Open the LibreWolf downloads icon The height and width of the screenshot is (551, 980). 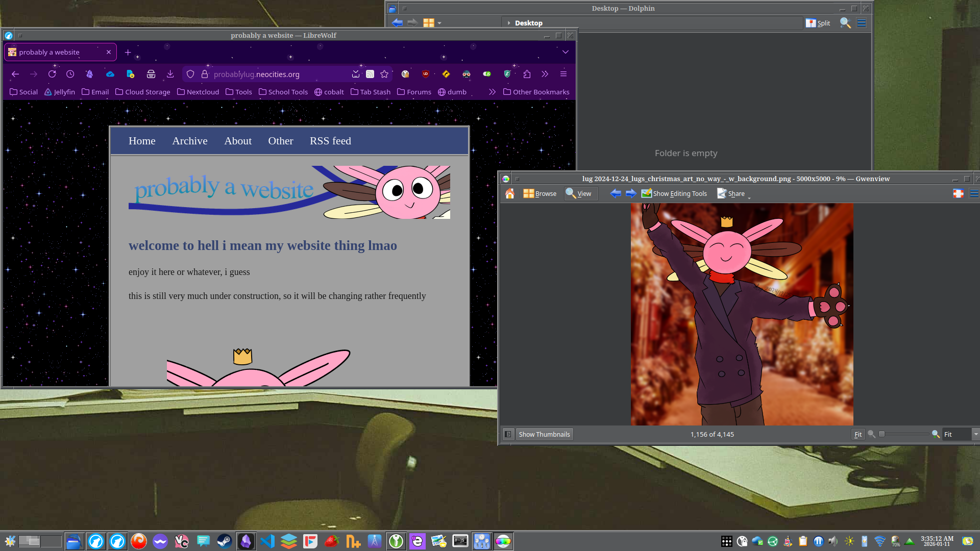click(170, 74)
